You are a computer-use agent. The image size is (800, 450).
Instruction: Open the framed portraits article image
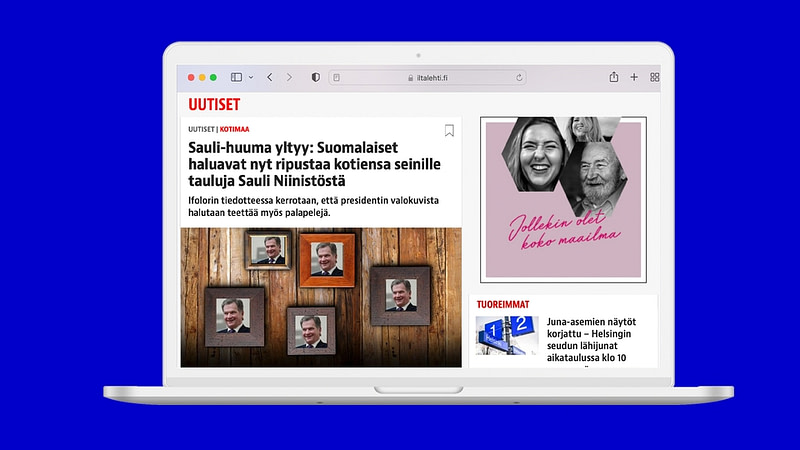pyautogui.click(x=321, y=297)
